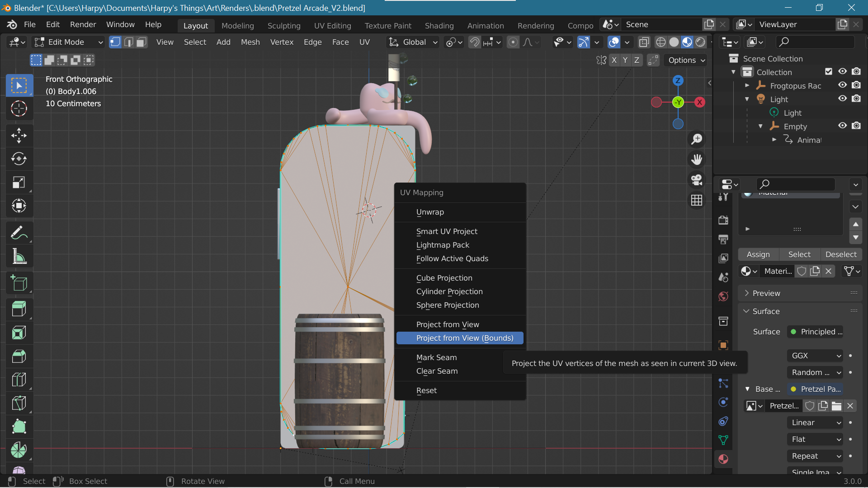Switch orthographic/perspective grid icon
Screen dimensions: 868x488
[x=697, y=200]
